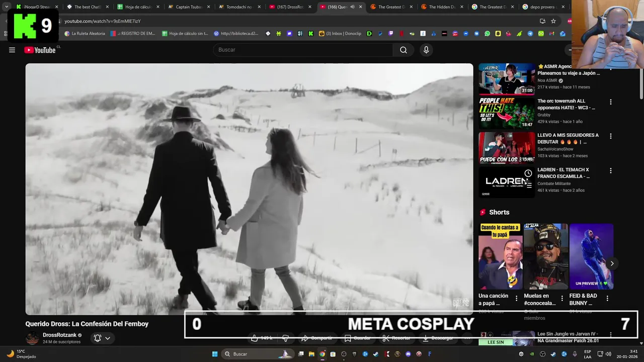Image resolution: width=644 pixels, height=362 pixels.
Task: Click the video player to pause
Action: pos(249,189)
